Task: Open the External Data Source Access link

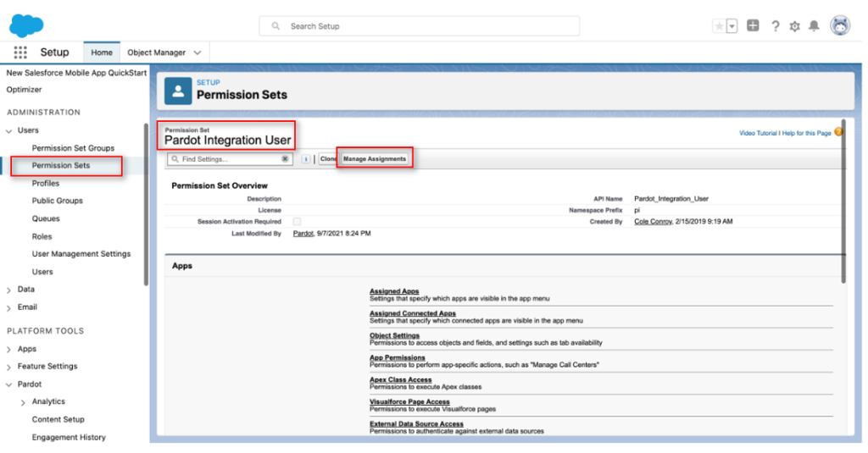Action: coord(416,423)
